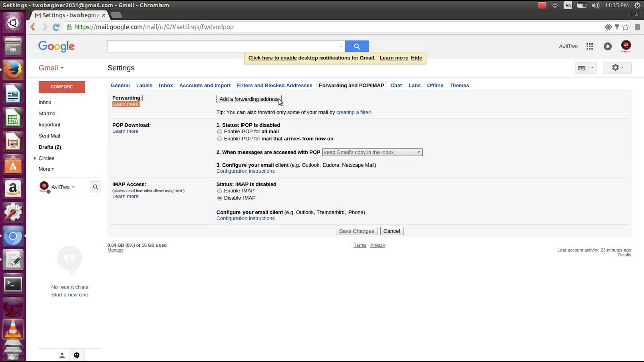Viewport: 644px width, 362px height.
Task: Open LibreOffice Calc from the dock
Action: pos(13,119)
